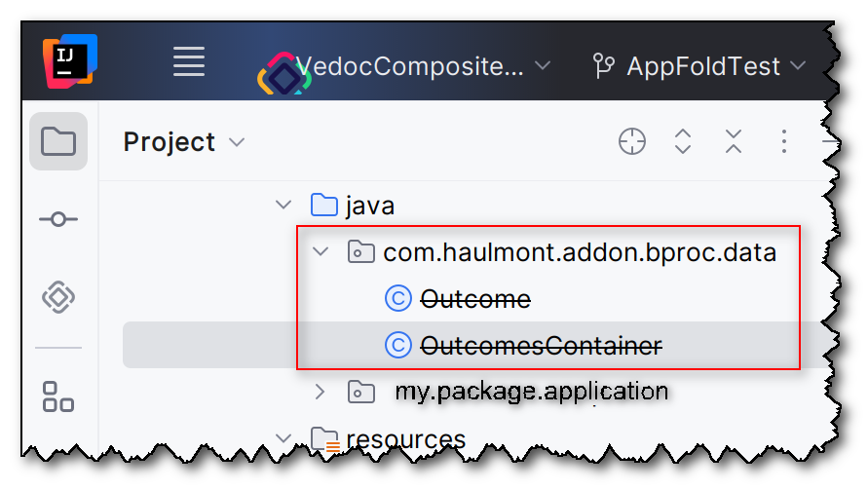Open the AppFoldTest branch dropdown
This screenshot has height=490, width=868.
(699, 66)
